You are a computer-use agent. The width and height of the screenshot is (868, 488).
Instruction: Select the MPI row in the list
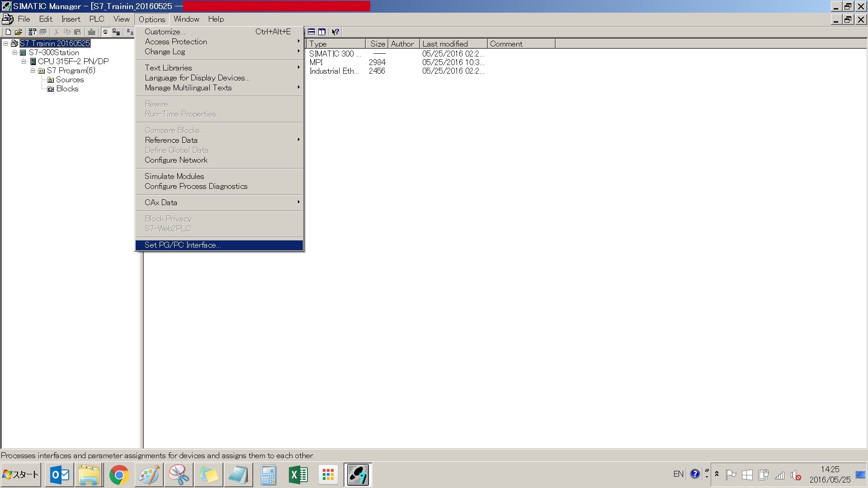pos(316,62)
